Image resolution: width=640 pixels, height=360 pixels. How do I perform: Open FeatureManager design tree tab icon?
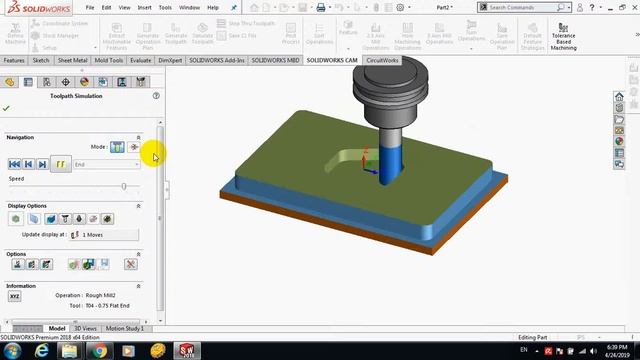point(9,82)
